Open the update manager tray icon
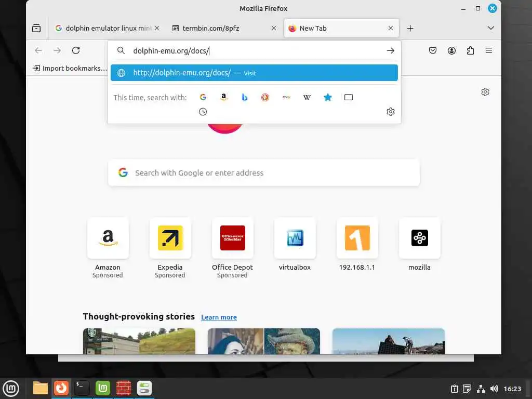 pyautogui.click(x=454, y=389)
